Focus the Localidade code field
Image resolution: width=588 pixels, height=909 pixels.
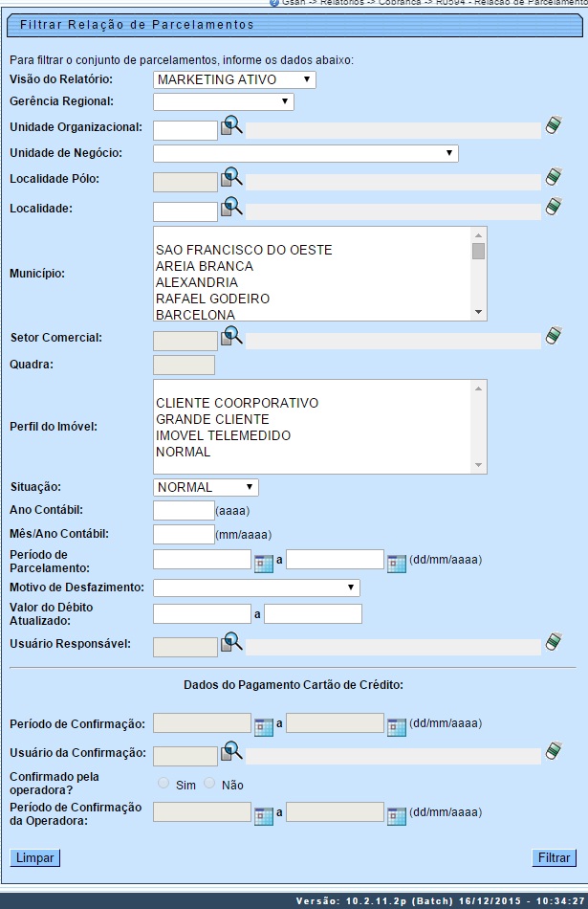pyautogui.click(x=185, y=211)
